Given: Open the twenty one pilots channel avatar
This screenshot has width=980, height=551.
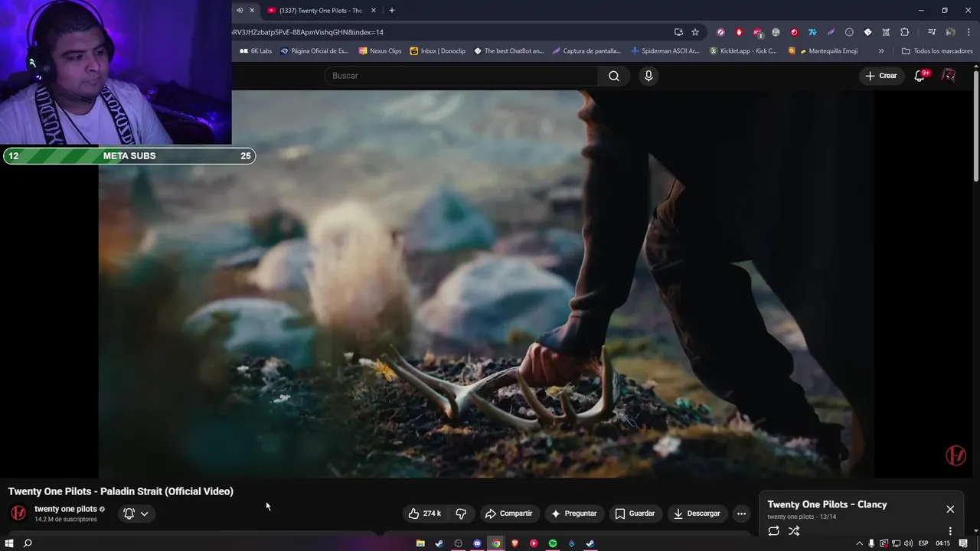Looking at the screenshot, I should coord(18,513).
